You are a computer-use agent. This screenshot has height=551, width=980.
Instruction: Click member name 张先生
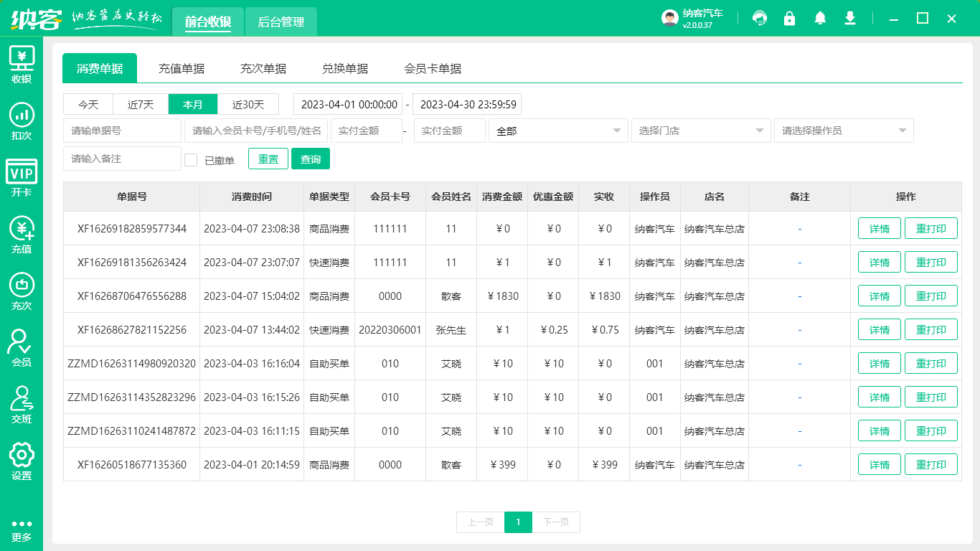[451, 330]
